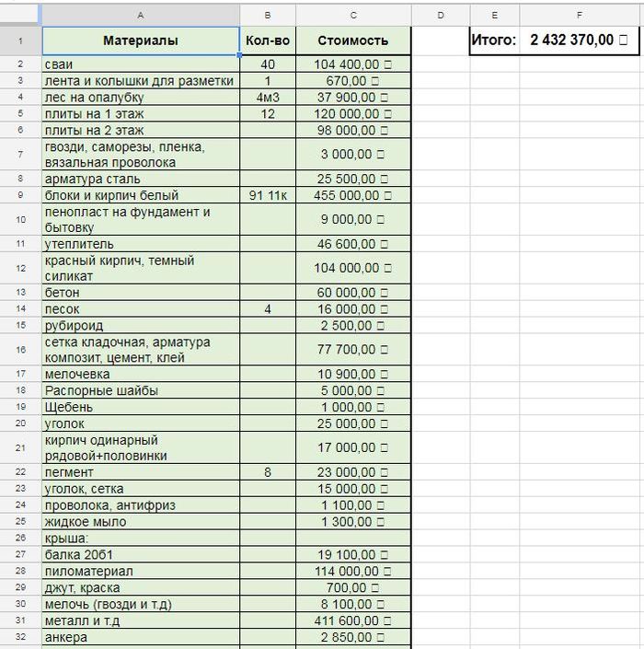Select column B header
644x649 pixels.
tap(268, 15)
